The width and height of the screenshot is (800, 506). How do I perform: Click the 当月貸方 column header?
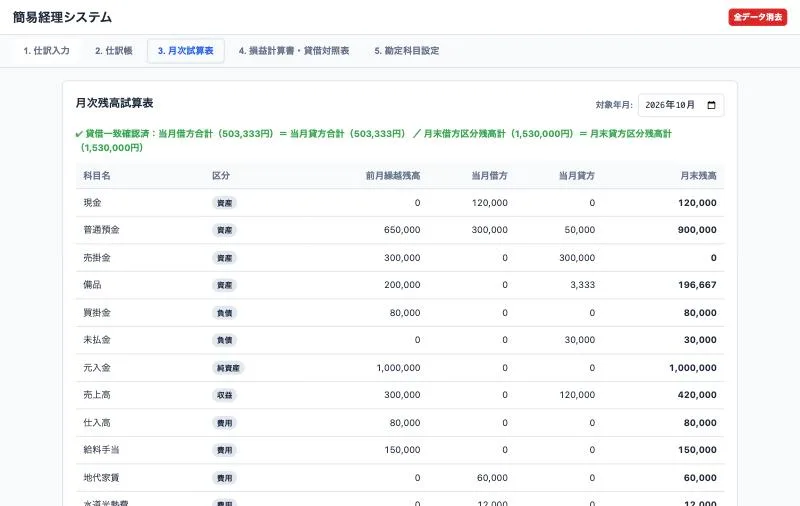pos(577,176)
